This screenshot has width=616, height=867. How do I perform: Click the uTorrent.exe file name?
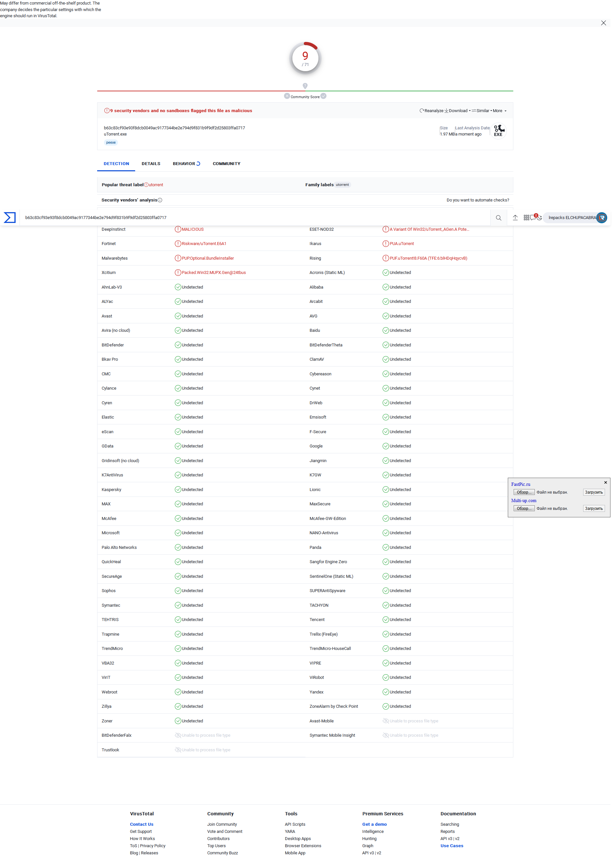[x=116, y=135]
